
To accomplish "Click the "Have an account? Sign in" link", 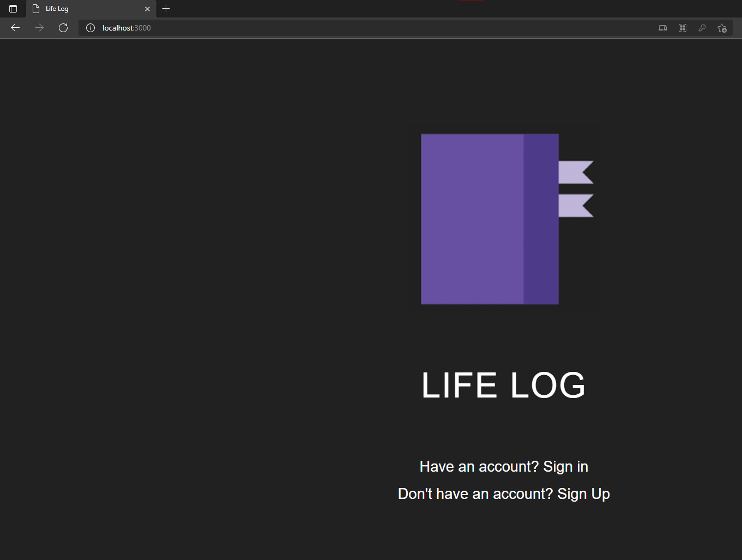I will (503, 467).
